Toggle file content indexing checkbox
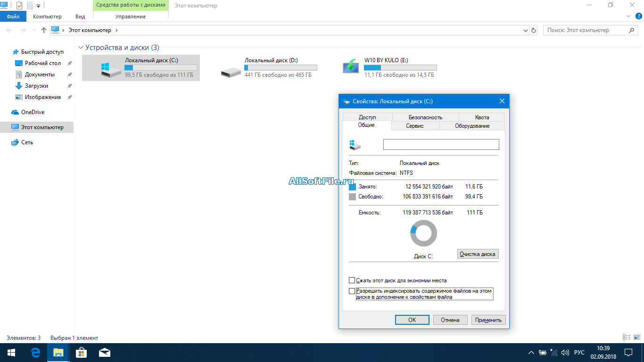 pos(352,291)
